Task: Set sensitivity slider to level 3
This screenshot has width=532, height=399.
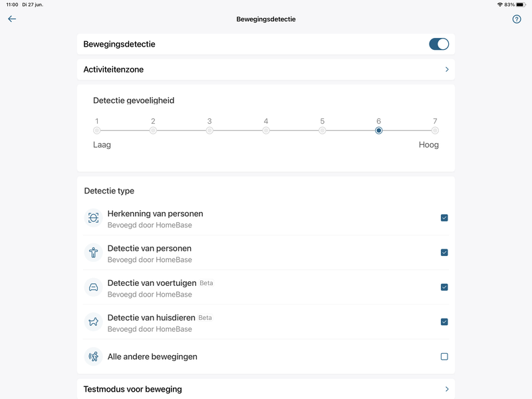Action: 209,130
